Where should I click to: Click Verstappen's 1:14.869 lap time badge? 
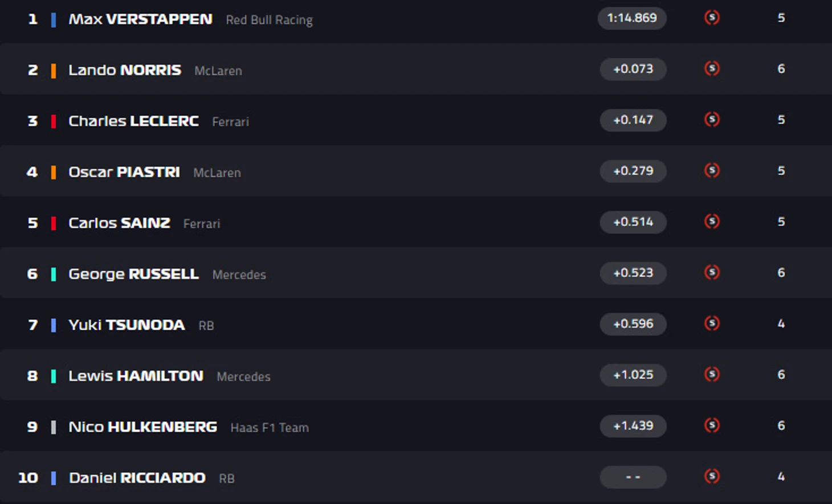(632, 18)
